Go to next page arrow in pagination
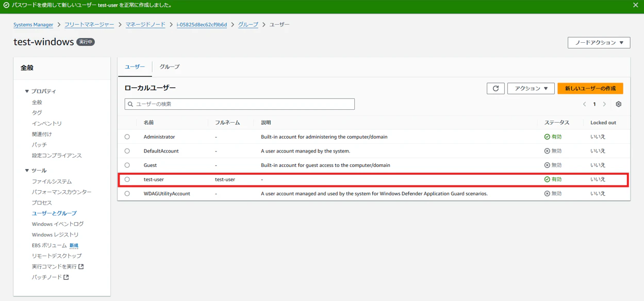The image size is (644, 301). point(604,104)
